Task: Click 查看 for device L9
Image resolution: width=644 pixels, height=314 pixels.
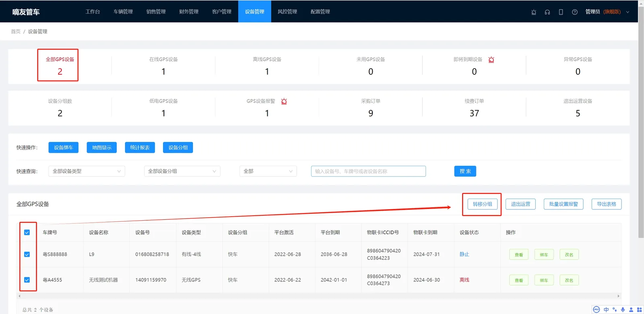Action: coord(519,254)
